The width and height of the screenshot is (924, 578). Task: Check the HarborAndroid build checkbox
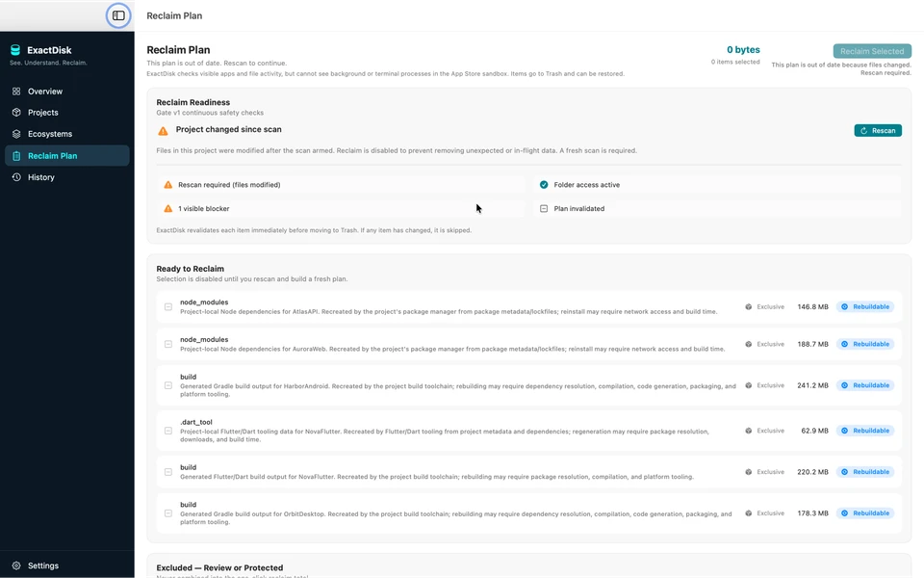[x=167, y=385]
